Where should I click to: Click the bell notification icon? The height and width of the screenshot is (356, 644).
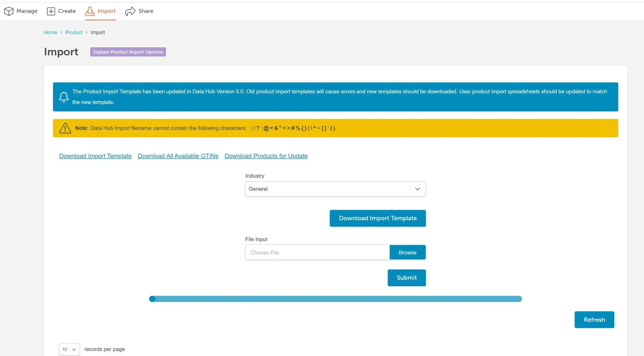click(x=64, y=97)
